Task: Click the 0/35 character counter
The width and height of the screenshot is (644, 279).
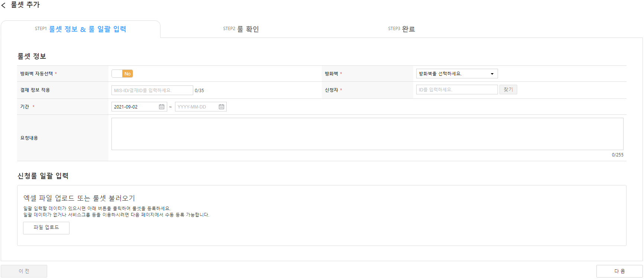Action: coord(199,91)
